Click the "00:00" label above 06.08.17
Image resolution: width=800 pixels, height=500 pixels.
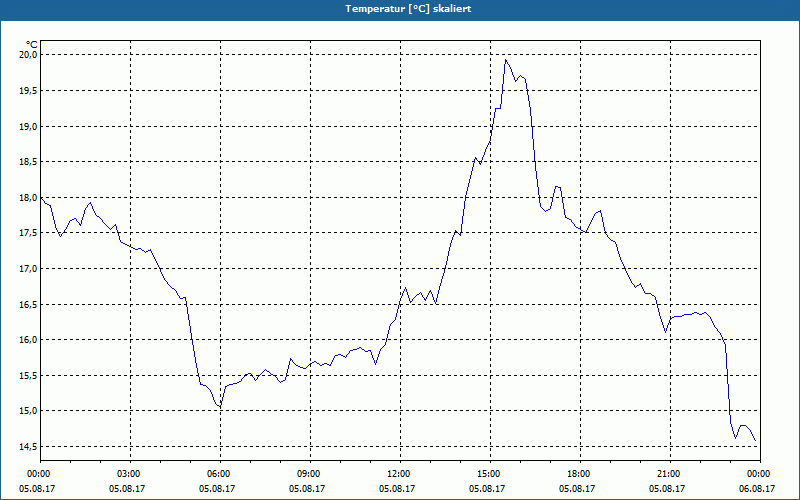coord(760,474)
